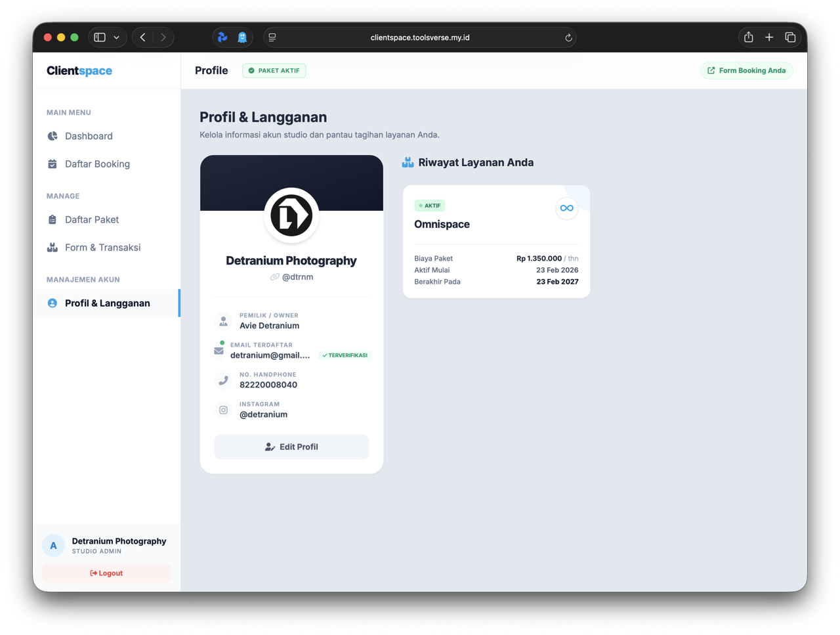840x635 pixels.
Task: Click the Form & Transaksi icon
Action: click(52, 248)
